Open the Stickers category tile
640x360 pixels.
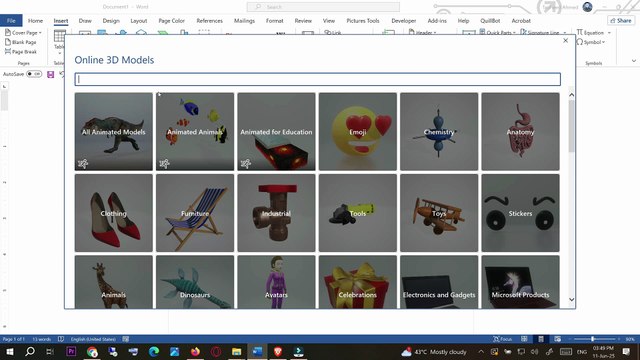(520, 213)
